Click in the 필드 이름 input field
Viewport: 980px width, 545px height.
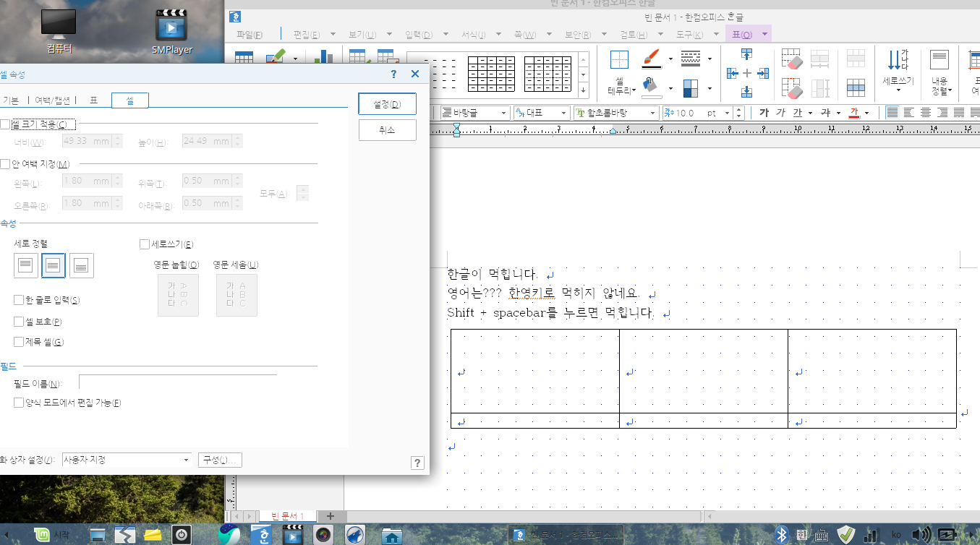point(178,383)
